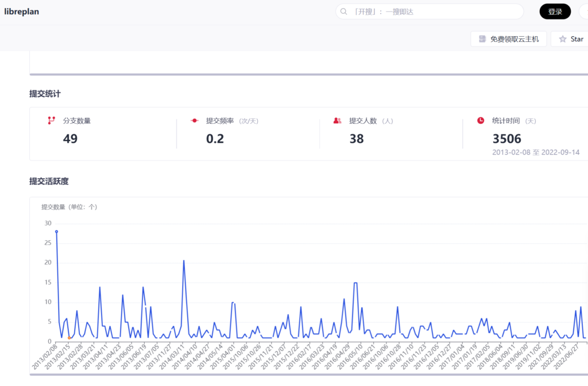Click the star icon on the Star button
The height and width of the screenshot is (386, 588).
[x=563, y=39]
